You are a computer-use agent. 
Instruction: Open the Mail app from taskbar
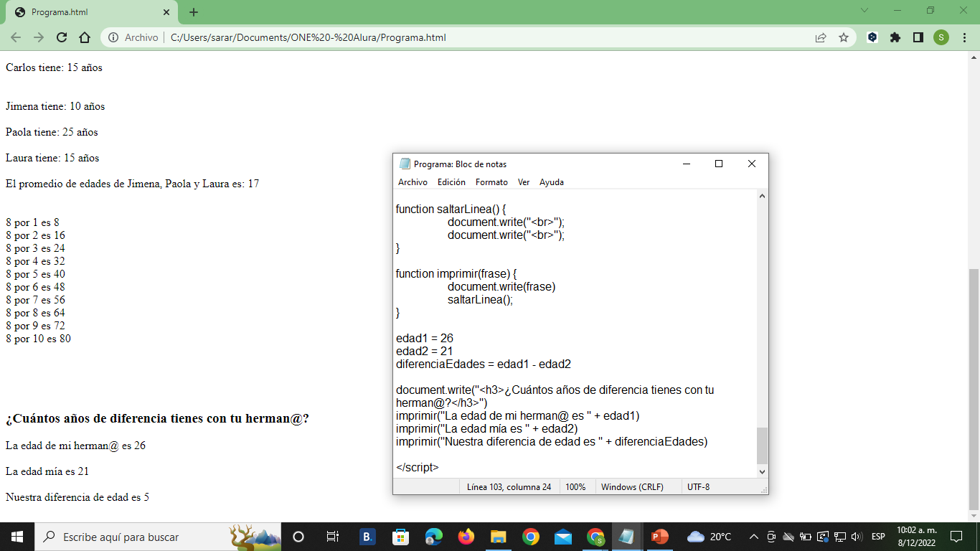pos(563,537)
